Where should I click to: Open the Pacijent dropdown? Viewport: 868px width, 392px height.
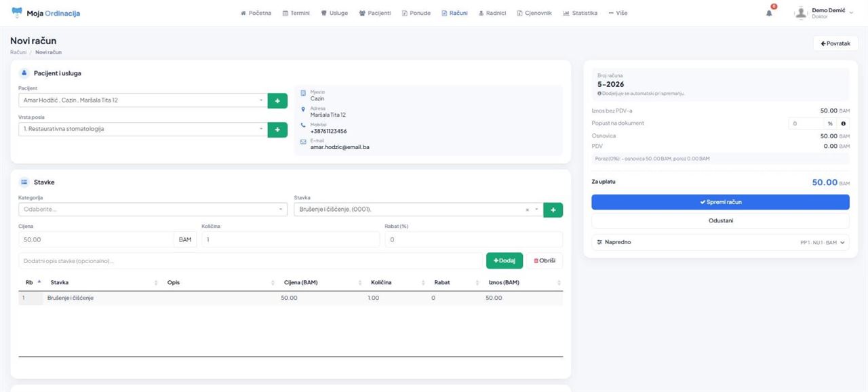[x=142, y=100]
